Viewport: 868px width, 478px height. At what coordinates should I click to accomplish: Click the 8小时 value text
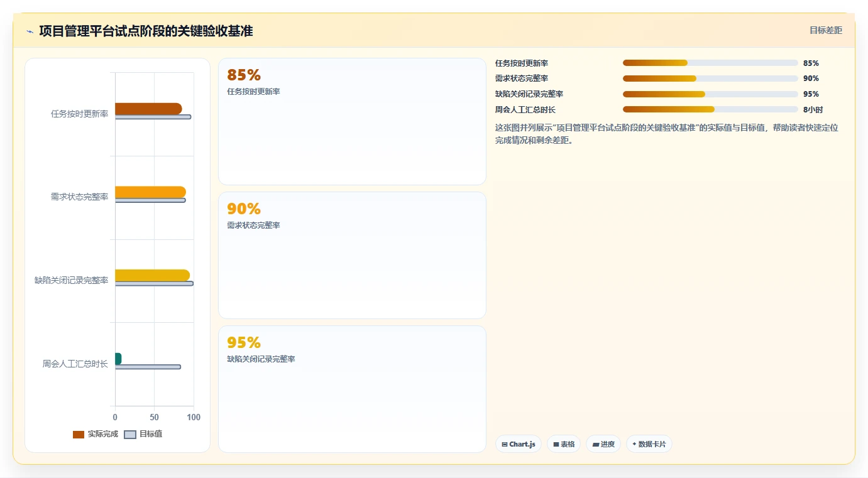click(813, 109)
